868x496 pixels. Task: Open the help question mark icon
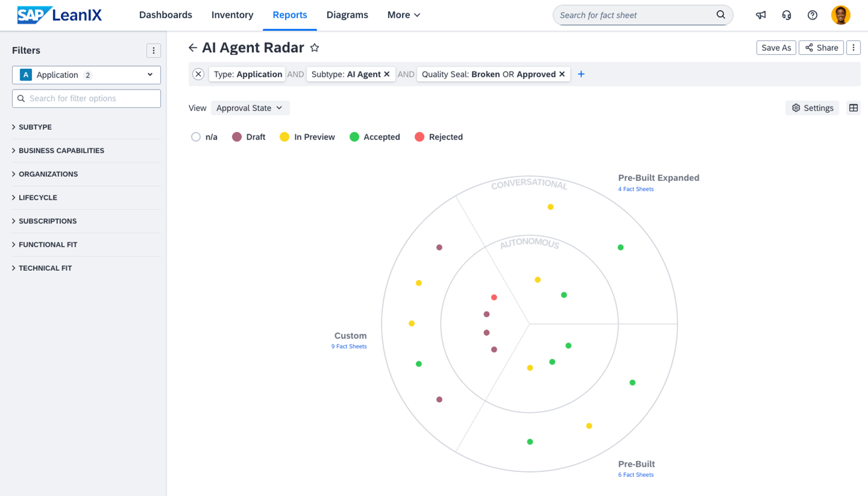(812, 15)
